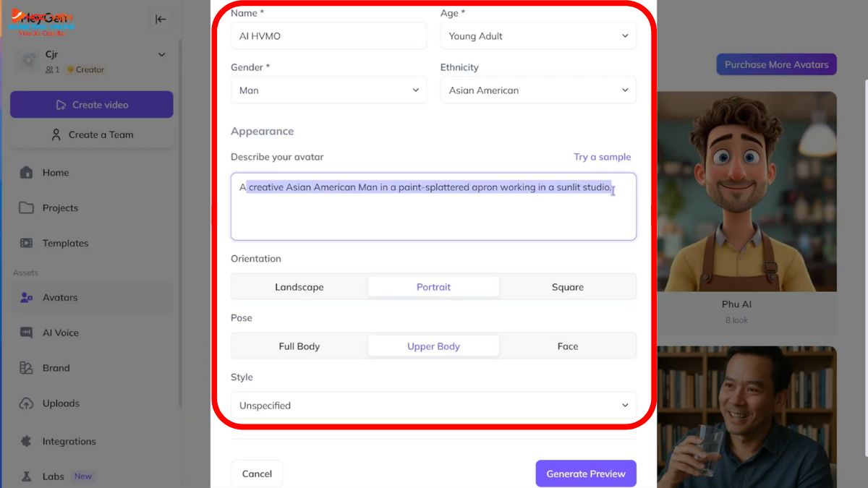
Task: Open the Uploads cloud icon
Action: [x=27, y=403]
